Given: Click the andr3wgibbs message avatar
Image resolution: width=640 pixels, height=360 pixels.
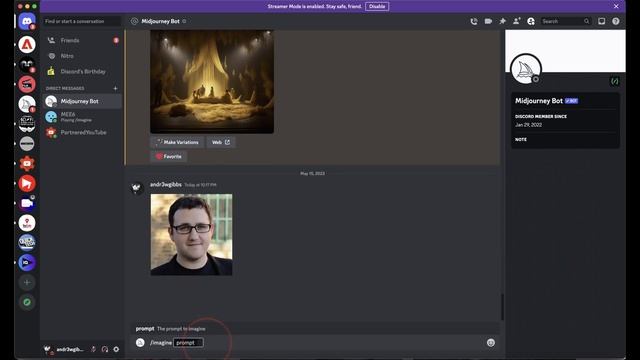Looking at the screenshot, I should point(137,188).
